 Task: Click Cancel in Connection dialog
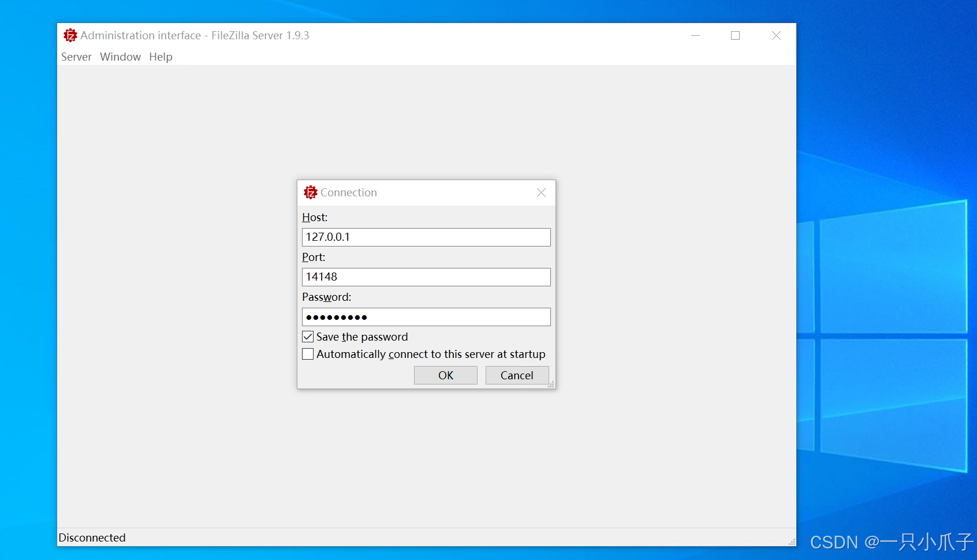[517, 375]
